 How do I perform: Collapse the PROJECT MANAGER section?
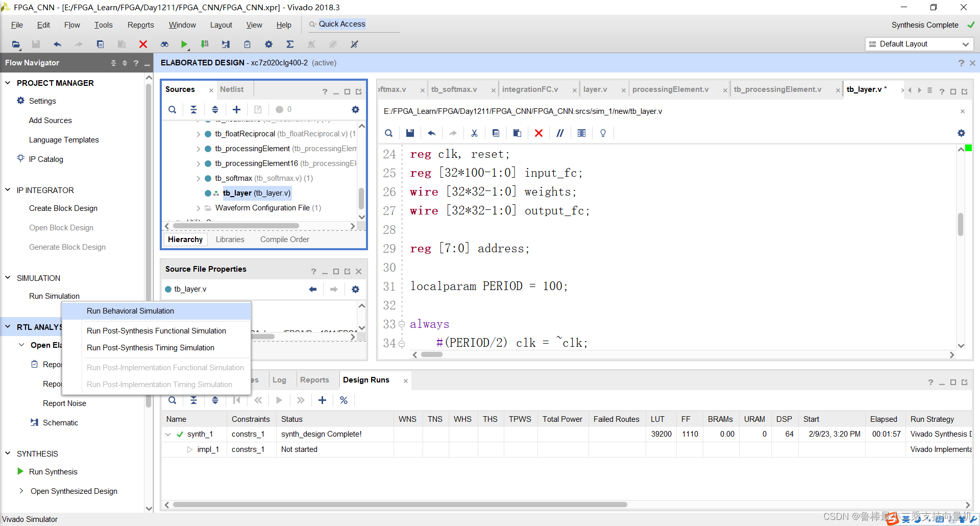8,83
